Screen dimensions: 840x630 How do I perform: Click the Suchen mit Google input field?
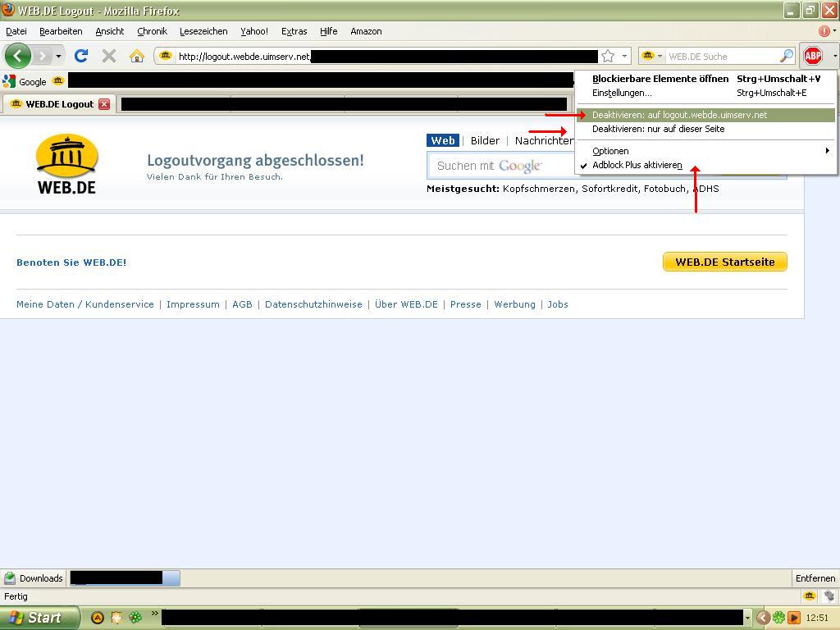[501, 166]
